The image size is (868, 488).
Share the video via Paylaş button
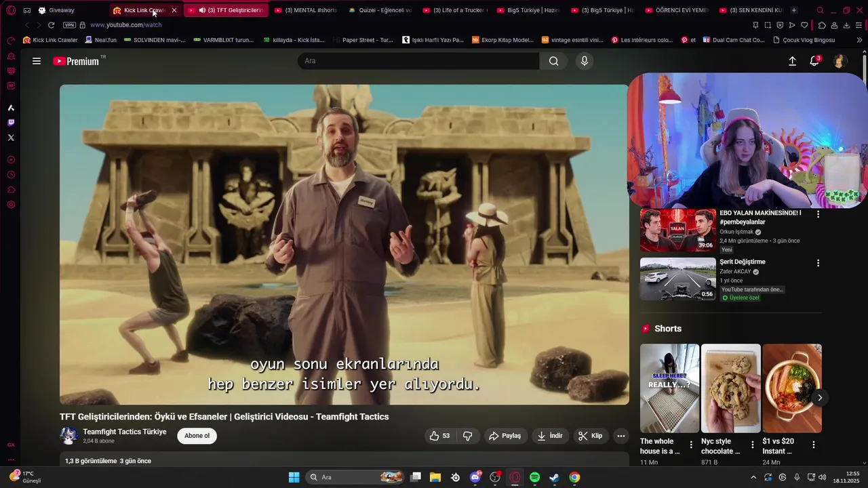coord(505,436)
